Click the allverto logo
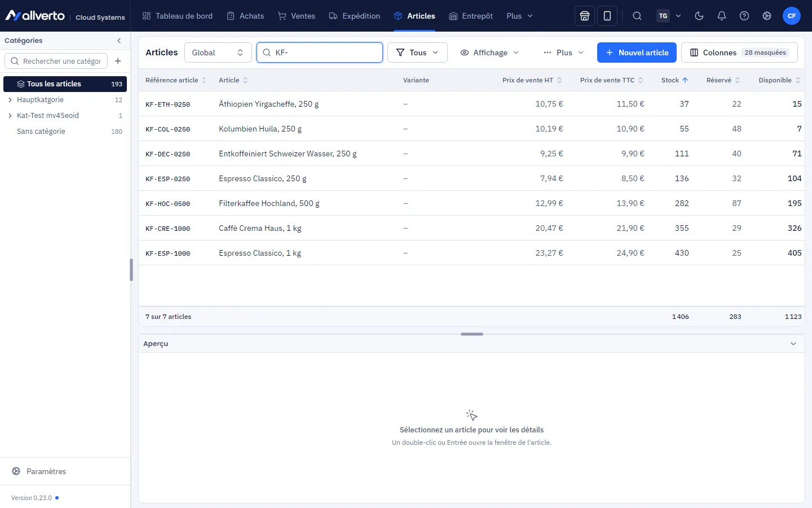The height and width of the screenshot is (508, 812). click(35, 16)
